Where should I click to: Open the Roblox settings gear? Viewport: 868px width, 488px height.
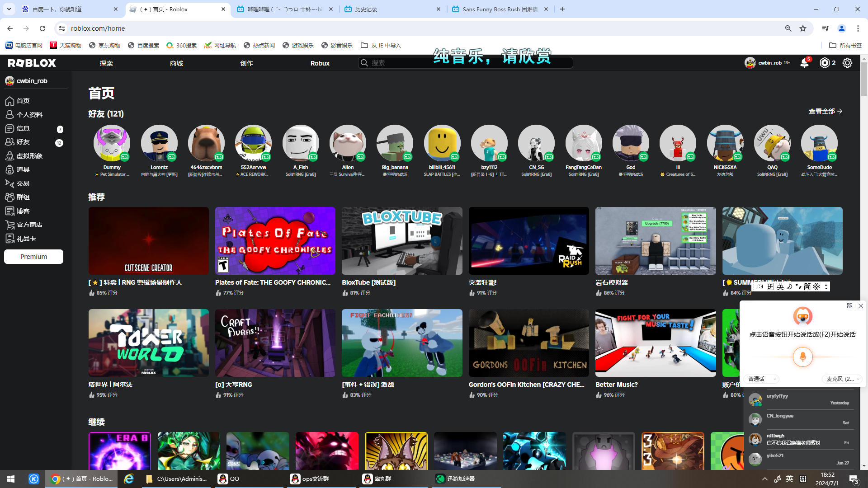(847, 63)
